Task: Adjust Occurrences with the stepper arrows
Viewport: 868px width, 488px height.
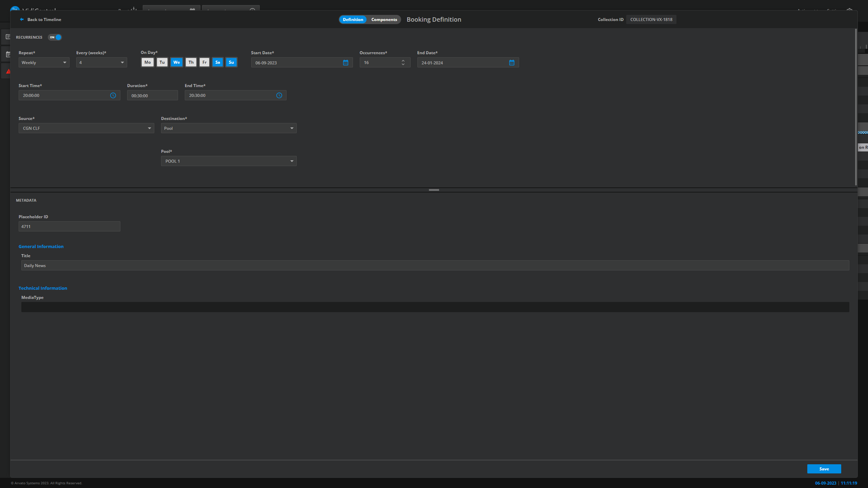Action: tap(403, 63)
